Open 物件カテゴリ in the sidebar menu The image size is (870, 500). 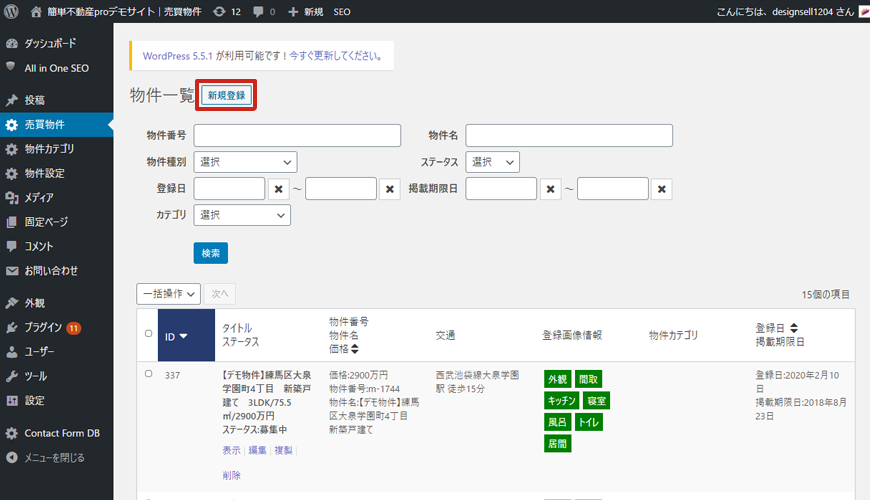tap(49, 149)
